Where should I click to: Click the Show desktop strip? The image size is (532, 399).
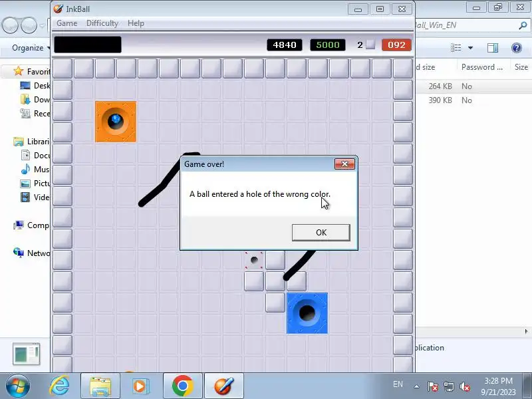click(x=527, y=386)
